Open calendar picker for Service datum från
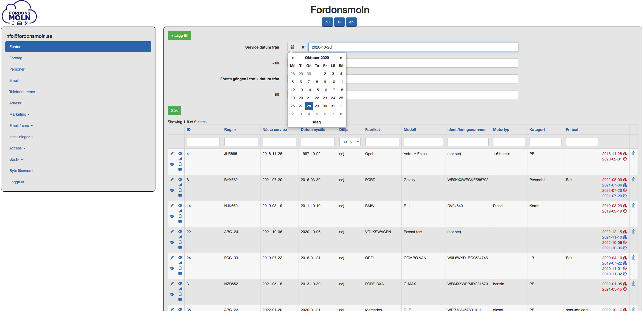Screen dimensions: 644x311 [x=292, y=47]
